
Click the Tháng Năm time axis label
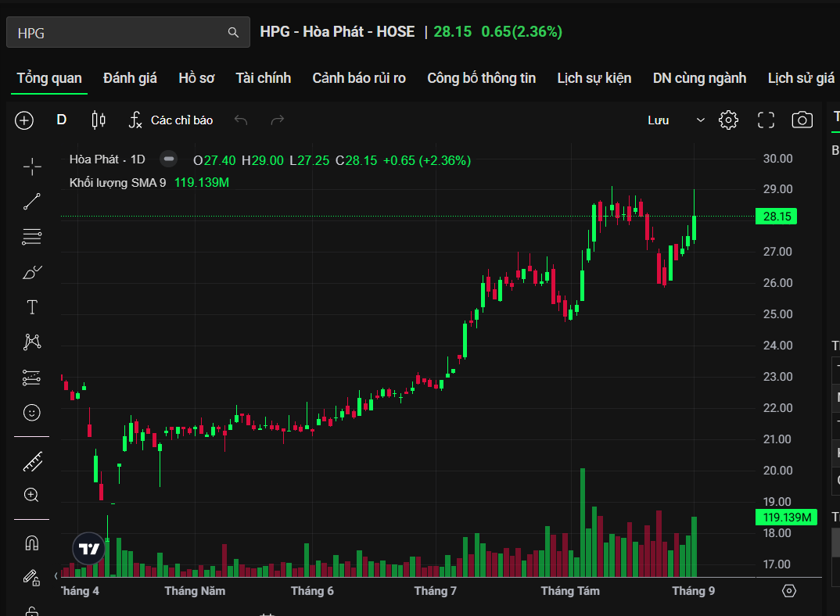click(x=195, y=591)
